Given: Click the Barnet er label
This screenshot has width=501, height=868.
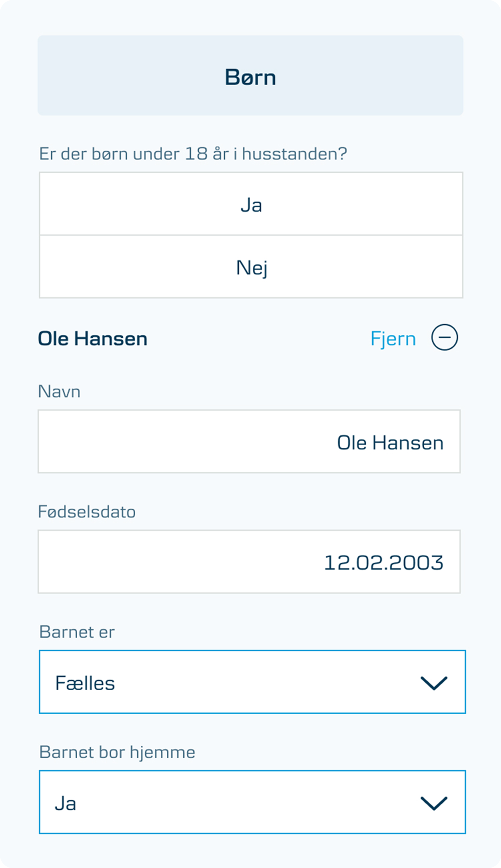Looking at the screenshot, I should pyautogui.click(x=77, y=632).
